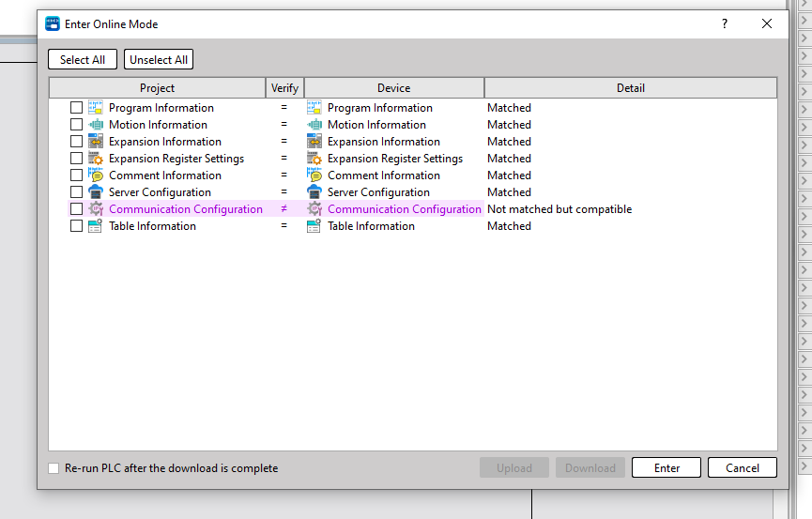Click the Expansion Register Settings project icon
Viewport: 812px width, 519px height.
[95, 159]
